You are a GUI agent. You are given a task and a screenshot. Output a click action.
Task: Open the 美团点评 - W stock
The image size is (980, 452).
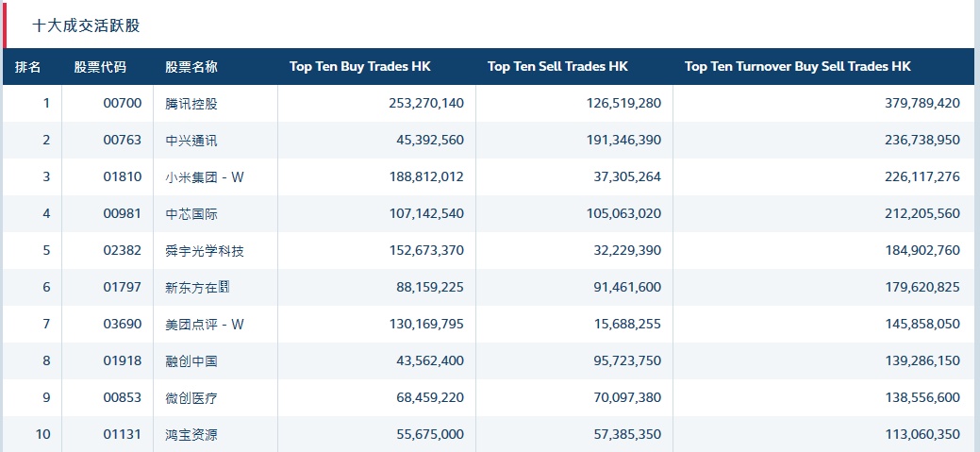[205, 325]
